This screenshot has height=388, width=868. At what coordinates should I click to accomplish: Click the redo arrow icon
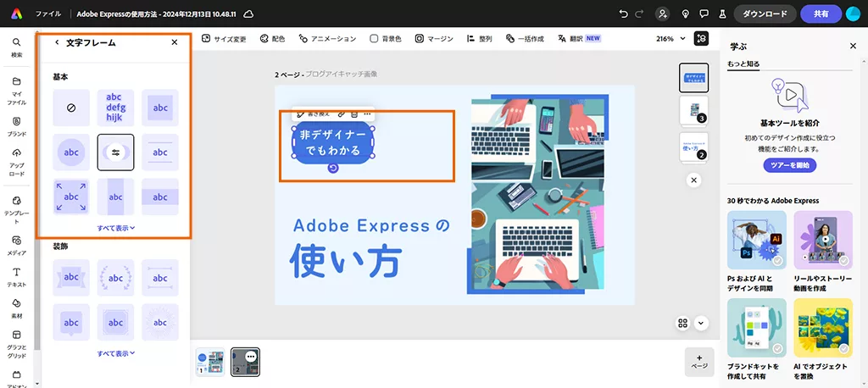[641, 14]
